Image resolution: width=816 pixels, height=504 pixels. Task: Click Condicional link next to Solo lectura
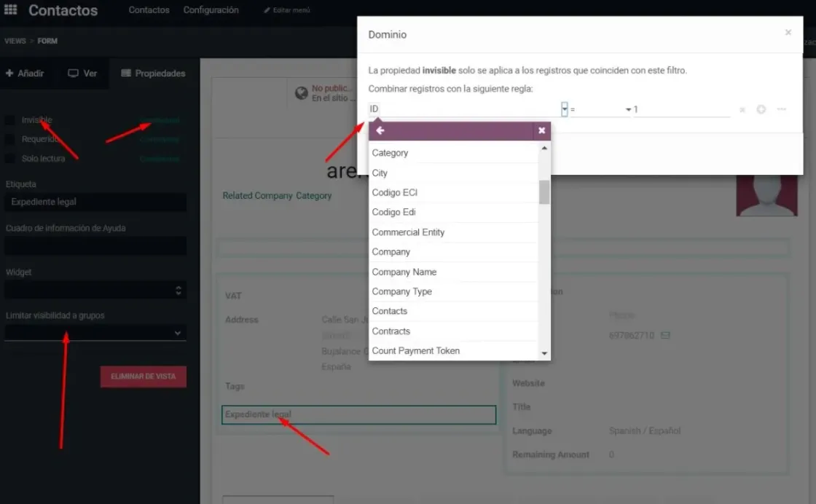coord(160,159)
